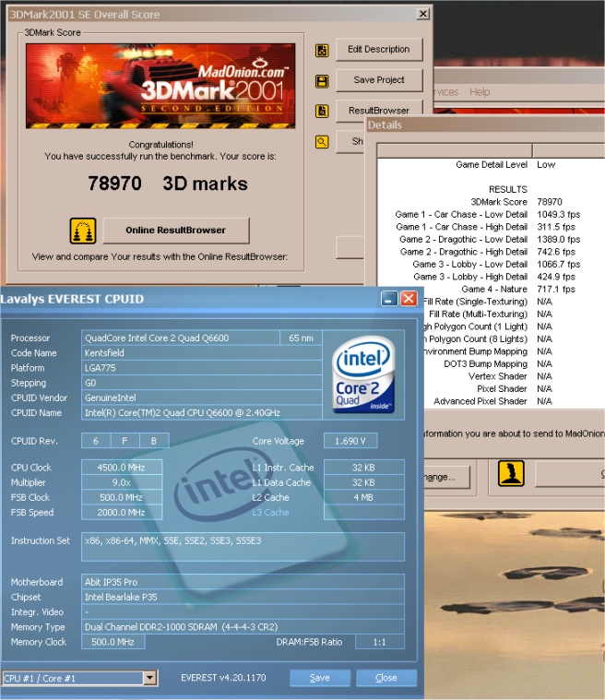This screenshot has width=605, height=700.
Task: Click the score 78970 in 3DMark dialog
Action: (114, 184)
